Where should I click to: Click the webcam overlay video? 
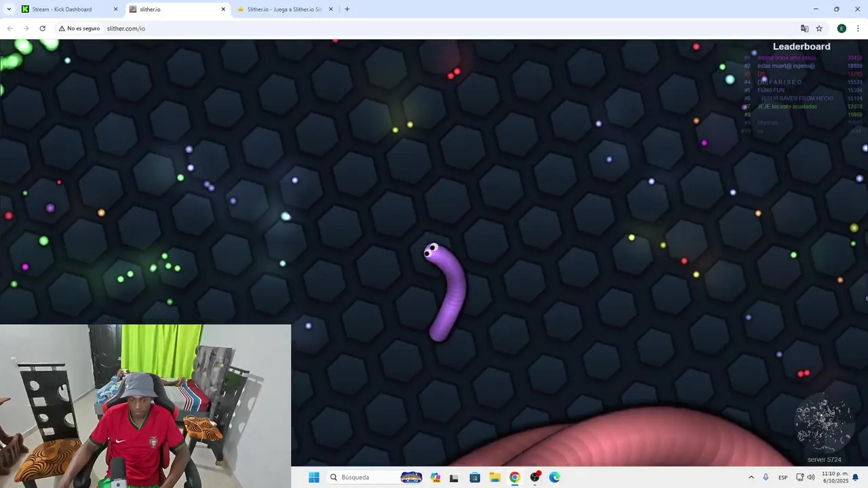[145, 406]
